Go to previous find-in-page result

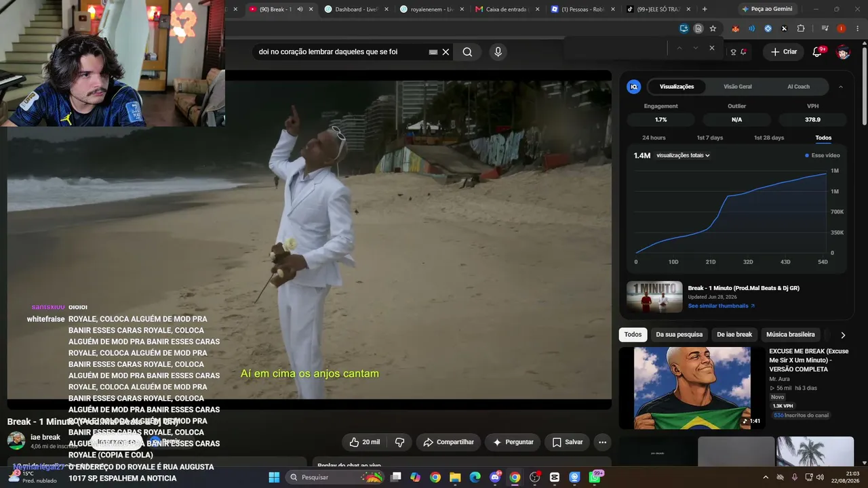pyautogui.click(x=679, y=48)
